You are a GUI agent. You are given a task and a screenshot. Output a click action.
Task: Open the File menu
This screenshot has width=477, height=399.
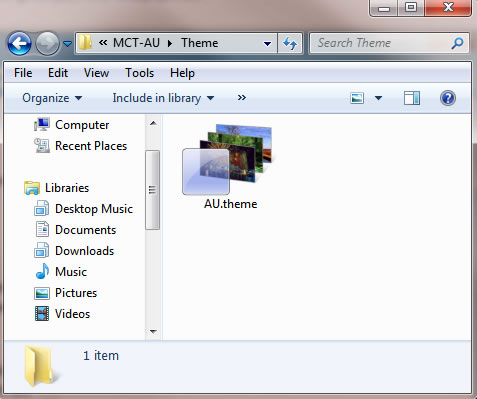click(23, 73)
